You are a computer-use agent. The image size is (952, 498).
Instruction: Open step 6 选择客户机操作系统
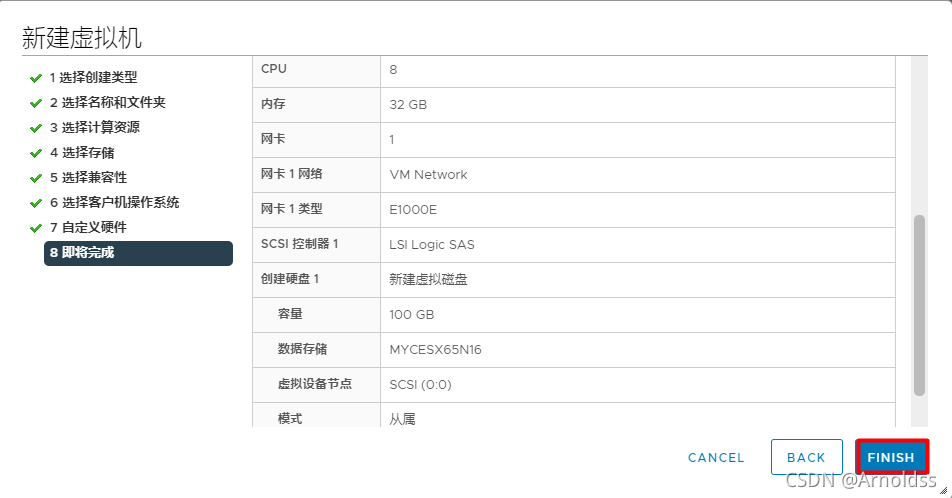[114, 203]
